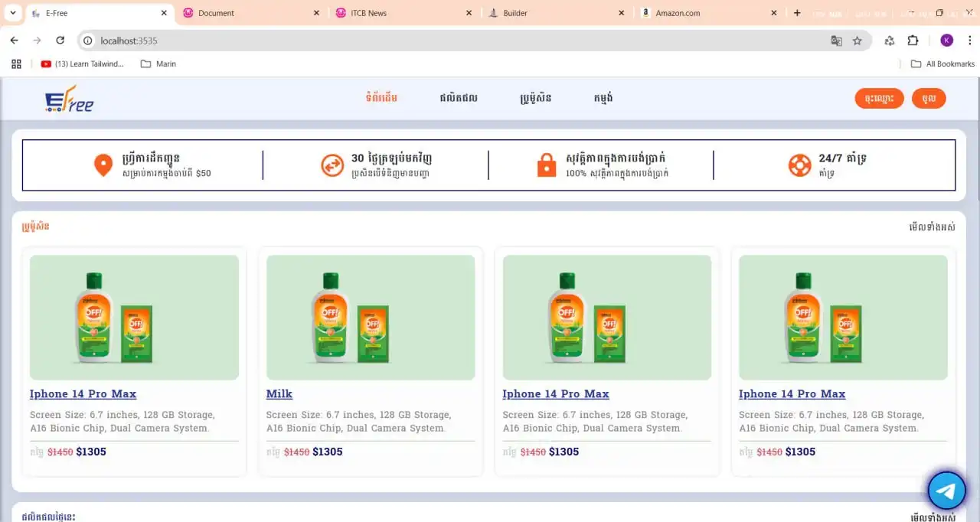Close the Document tab

[x=317, y=13]
